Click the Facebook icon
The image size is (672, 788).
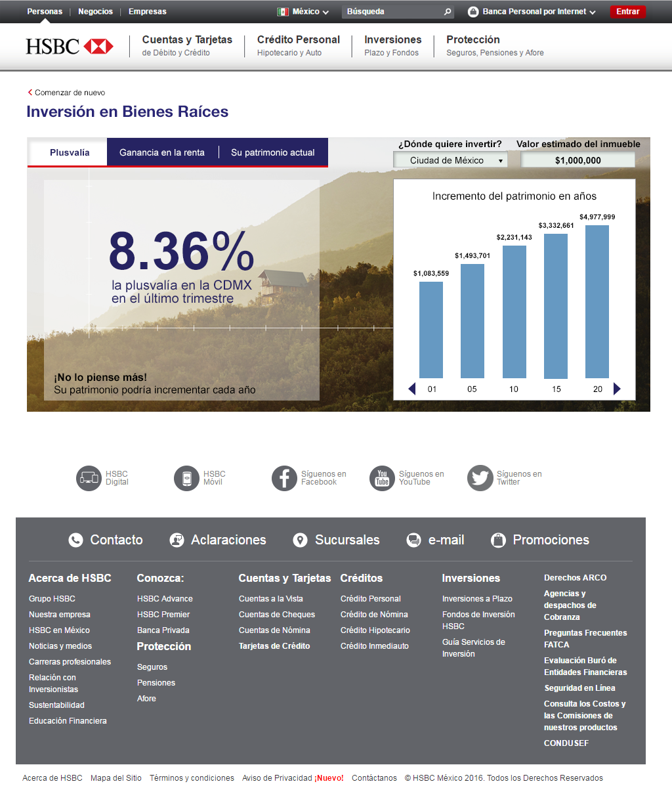point(284,478)
